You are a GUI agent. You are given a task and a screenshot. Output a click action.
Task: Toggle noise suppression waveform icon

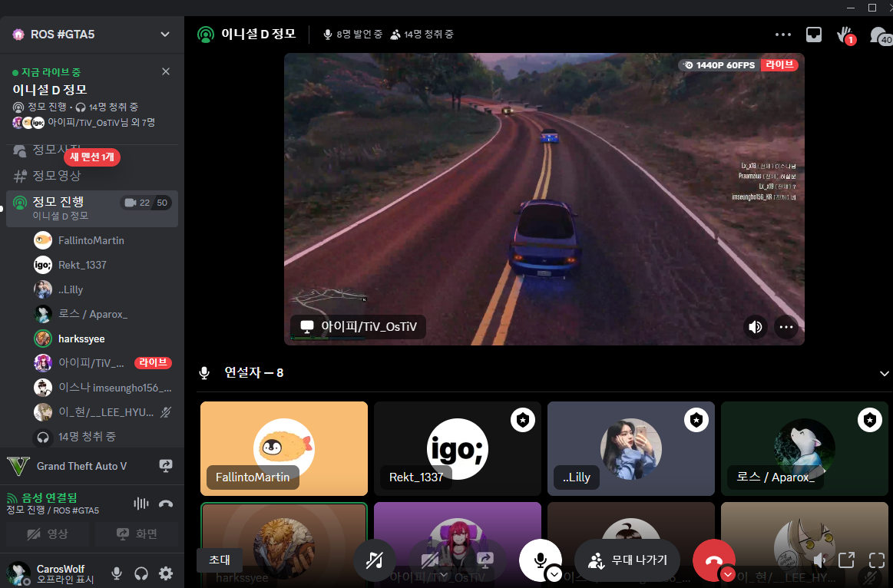click(141, 504)
